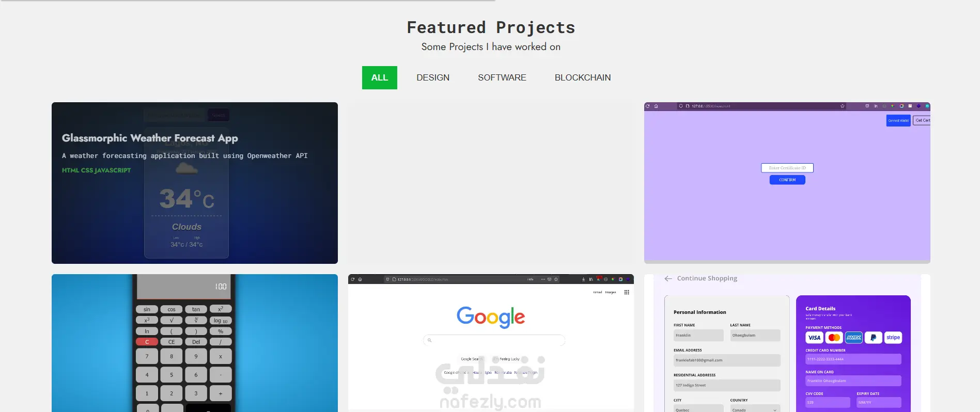Choose the Mastercard payment icon
Viewport: 980px width, 412px height.
point(834,338)
